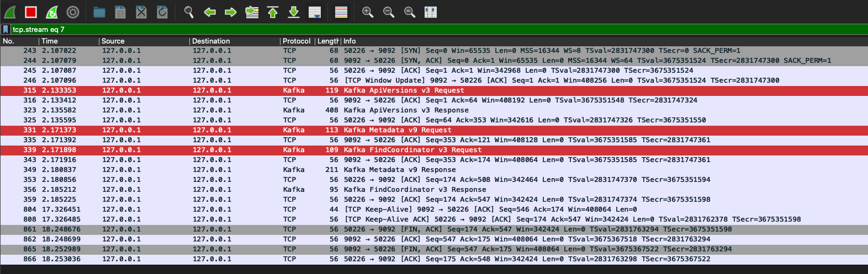The image size is (868, 274).
Task: Stop the running capture with the red square
Action: click(x=31, y=12)
